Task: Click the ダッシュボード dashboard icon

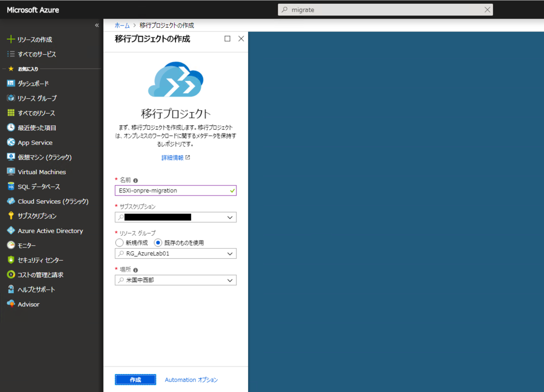Action: [11, 83]
